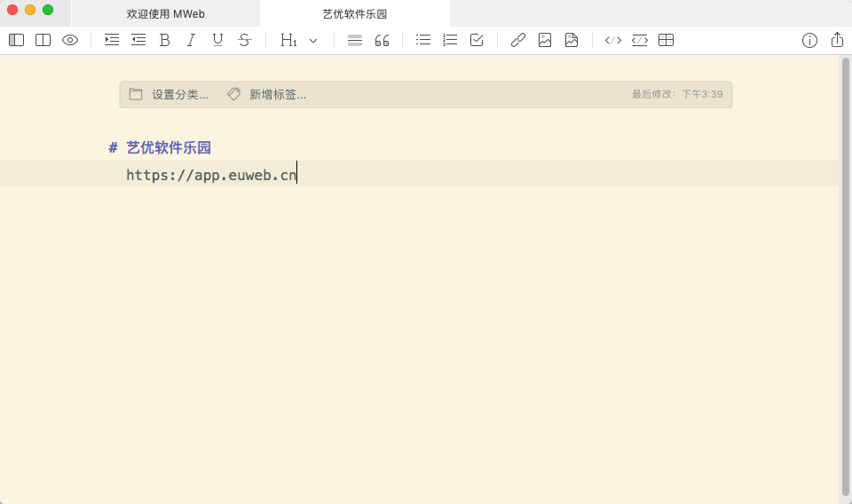
Task: Insert table
Action: coord(666,40)
